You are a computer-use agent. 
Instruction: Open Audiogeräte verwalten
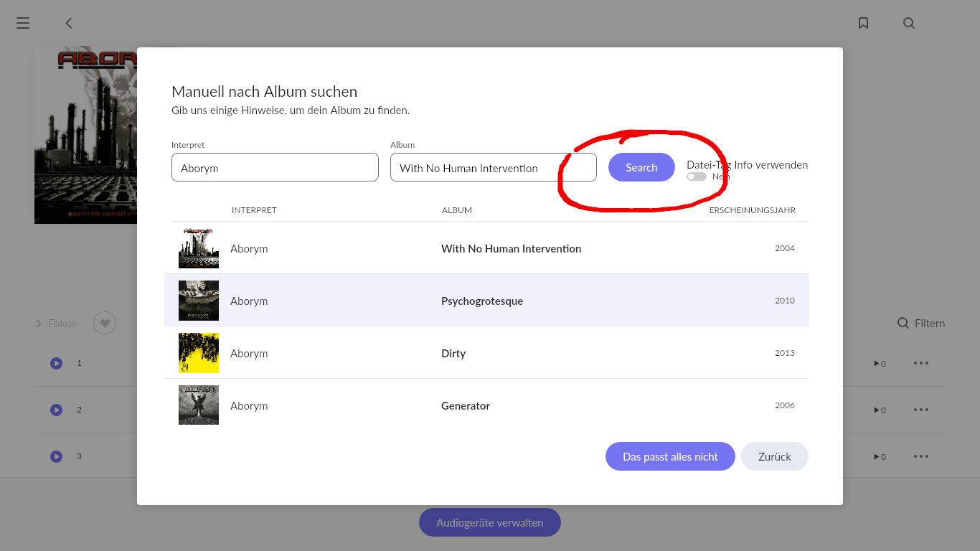[490, 522]
